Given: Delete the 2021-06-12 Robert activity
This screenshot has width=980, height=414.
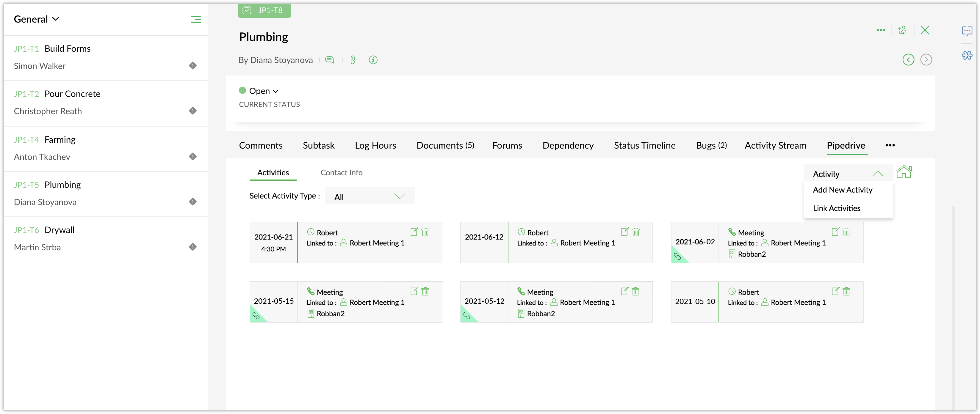Looking at the screenshot, I should coord(636,232).
